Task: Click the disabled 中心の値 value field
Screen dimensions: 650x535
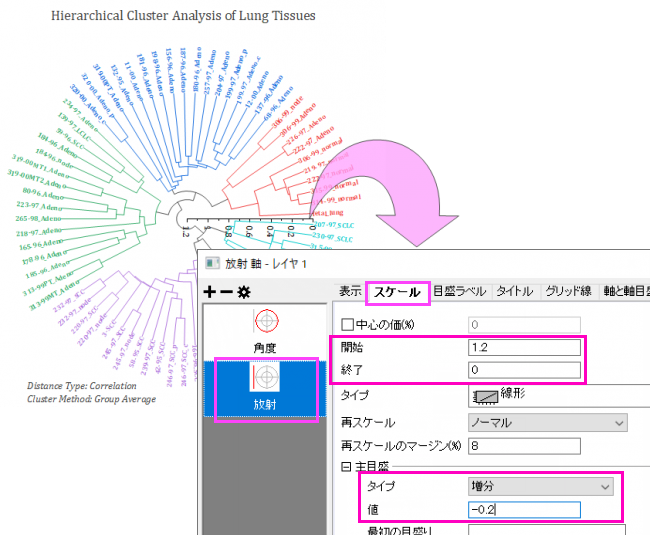Action: pos(524,324)
